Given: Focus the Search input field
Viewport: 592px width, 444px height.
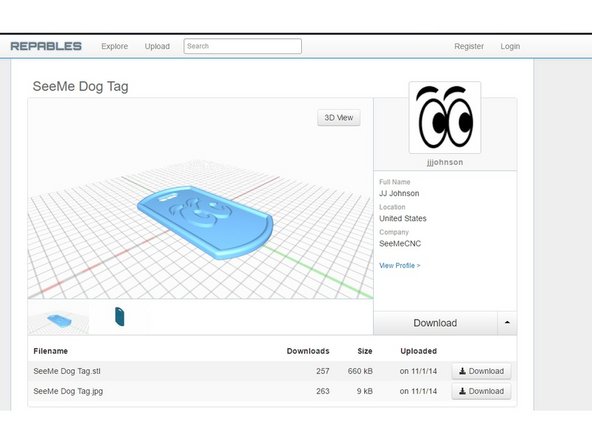Looking at the screenshot, I should (x=242, y=46).
